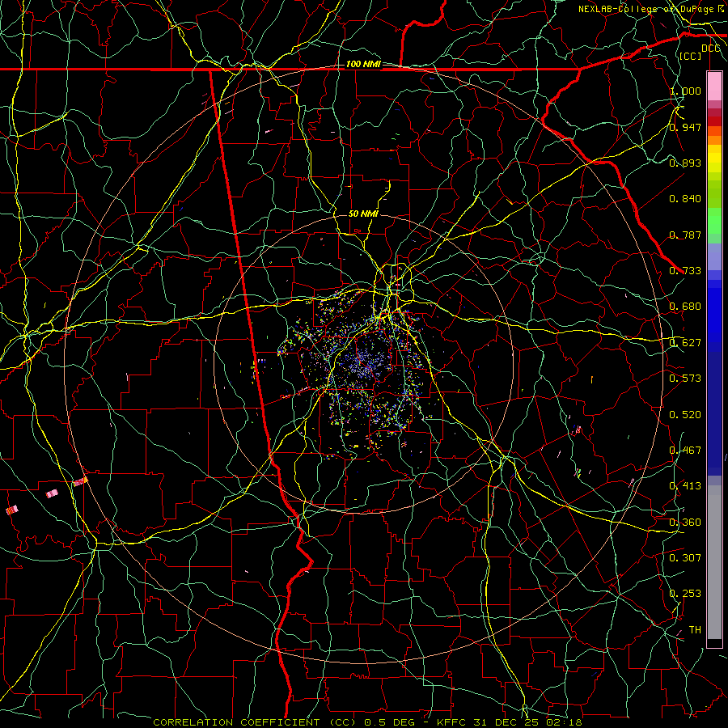Click the 0.573 scale value

tap(685, 379)
